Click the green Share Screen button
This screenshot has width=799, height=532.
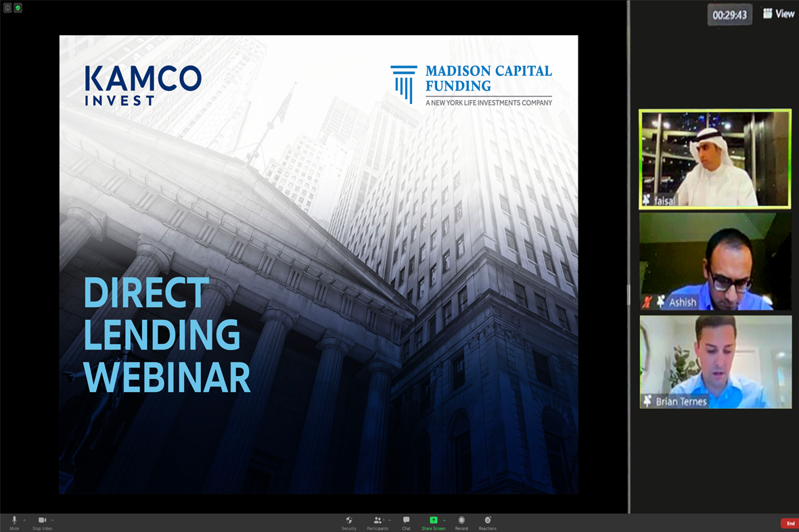pyautogui.click(x=434, y=523)
